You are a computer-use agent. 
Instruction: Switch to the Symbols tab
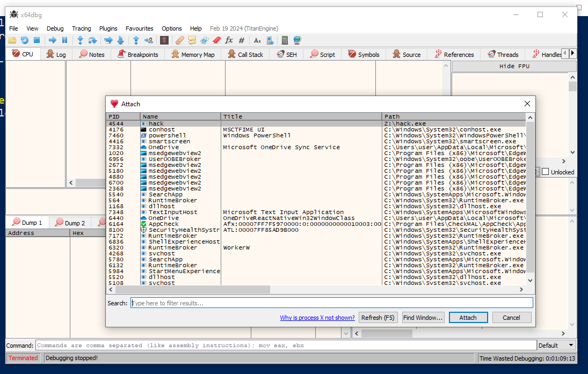tap(364, 54)
